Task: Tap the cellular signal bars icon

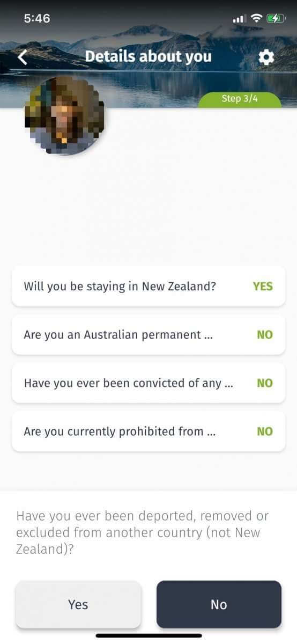Action: pyautogui.click(x=239, y=19)
